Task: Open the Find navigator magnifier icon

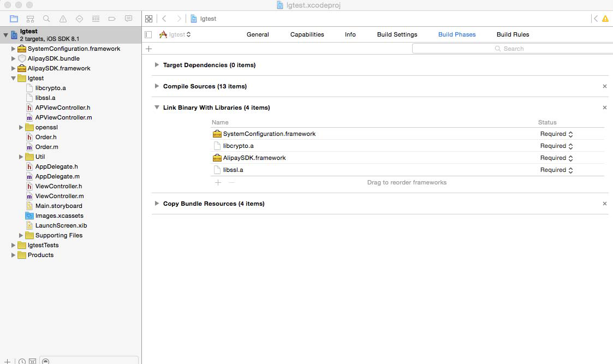Action: coord(46,19)
